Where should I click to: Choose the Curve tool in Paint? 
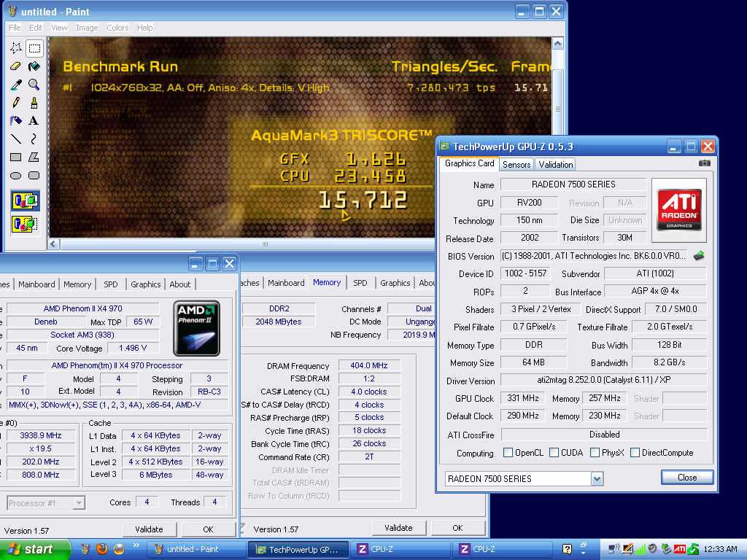34,139
